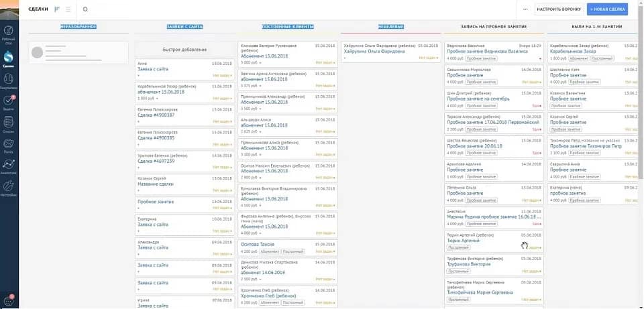Image resolution: width=644 pixels, height=309 pixels.
Task: Open Тимофейчева Мария Сергеевна deal title
Action: point(480,293)
